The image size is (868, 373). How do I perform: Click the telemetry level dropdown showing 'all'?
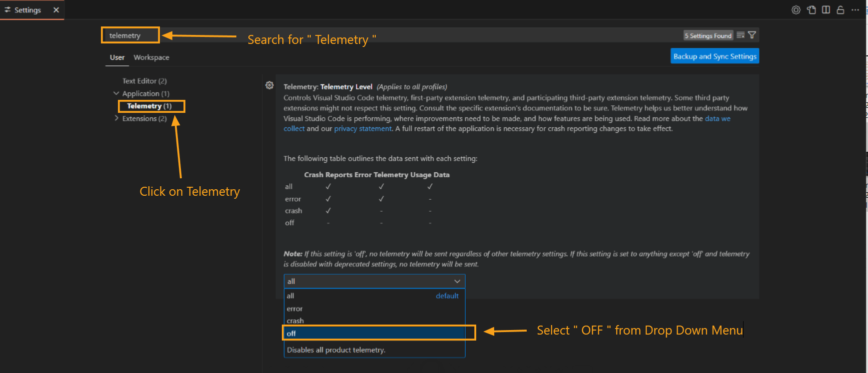(374, 281)
